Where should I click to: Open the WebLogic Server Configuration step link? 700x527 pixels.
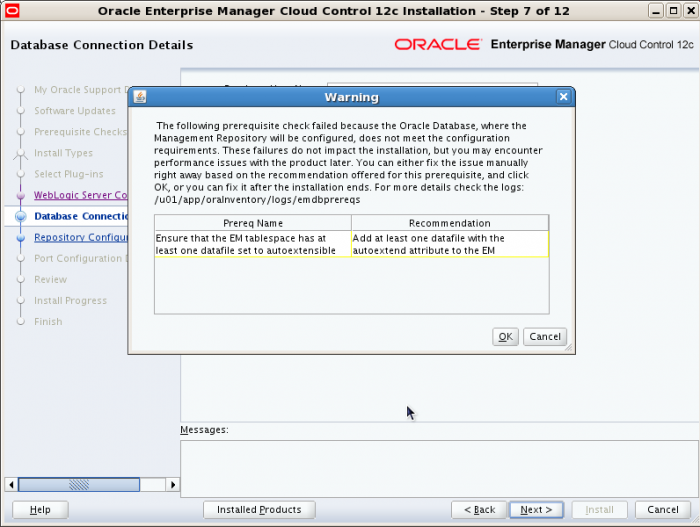81,195
